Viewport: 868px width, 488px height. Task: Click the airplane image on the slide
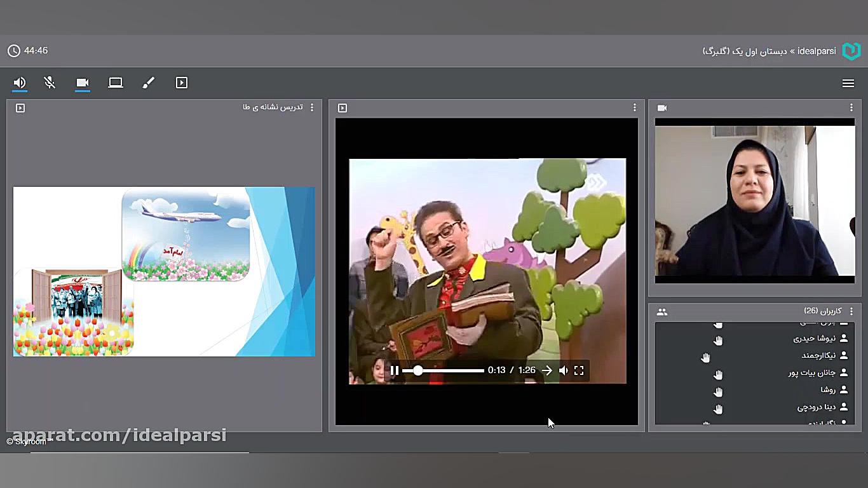186,235
